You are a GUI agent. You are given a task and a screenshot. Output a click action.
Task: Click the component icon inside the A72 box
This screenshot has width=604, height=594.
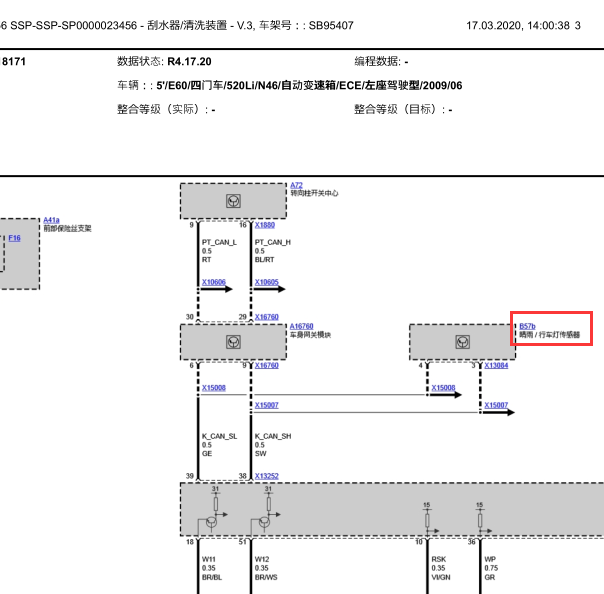[233, 201]
